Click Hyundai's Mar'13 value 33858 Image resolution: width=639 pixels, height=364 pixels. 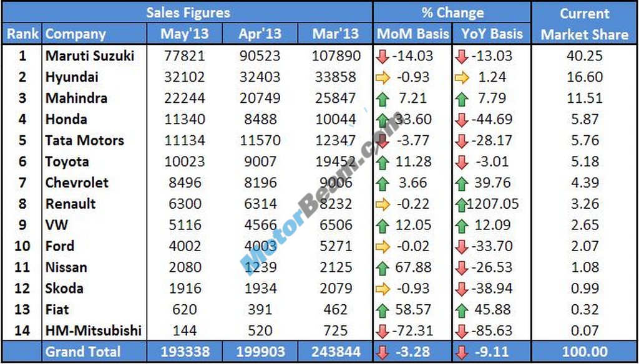click(336, 77)
